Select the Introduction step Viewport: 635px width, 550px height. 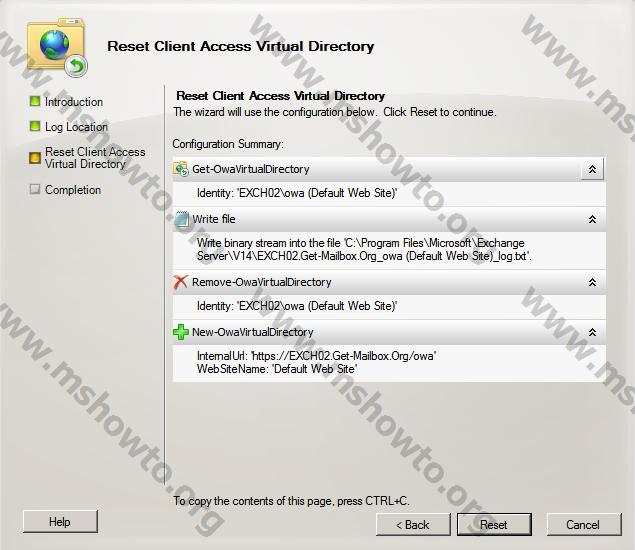pyautogui.click(x=74, y=102)
